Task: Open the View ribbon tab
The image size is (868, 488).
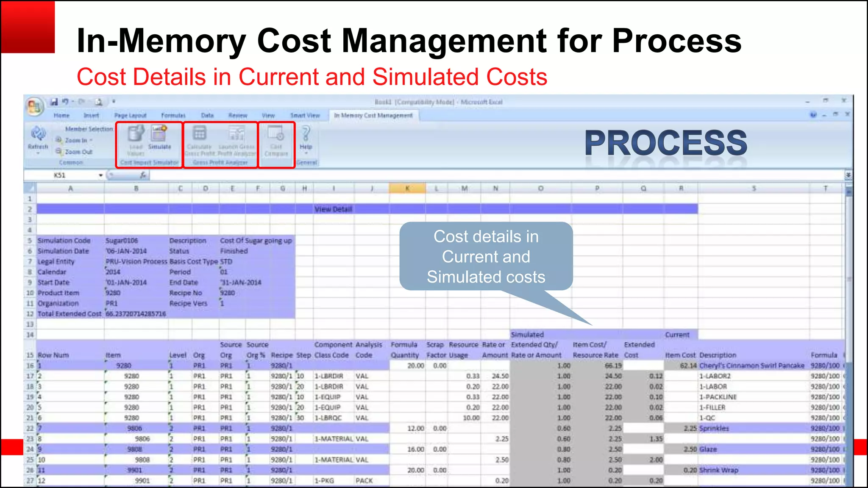Action: (268, 115)
